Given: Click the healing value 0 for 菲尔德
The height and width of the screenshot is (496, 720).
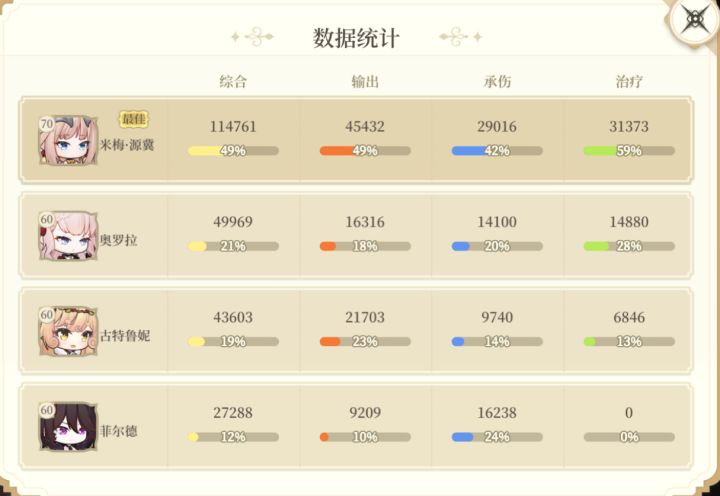Looking at the screenshot, I should click(629, 413).
